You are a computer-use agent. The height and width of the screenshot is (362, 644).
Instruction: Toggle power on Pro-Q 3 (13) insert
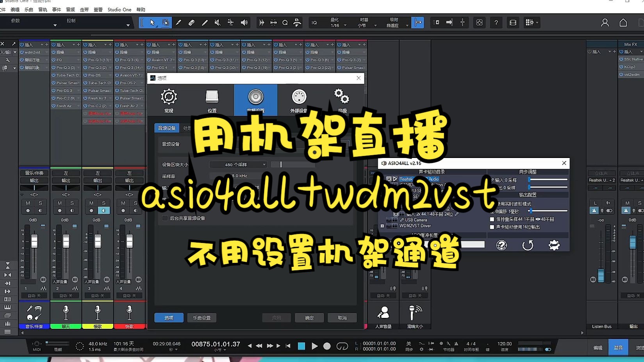click(x=85, y=60)
